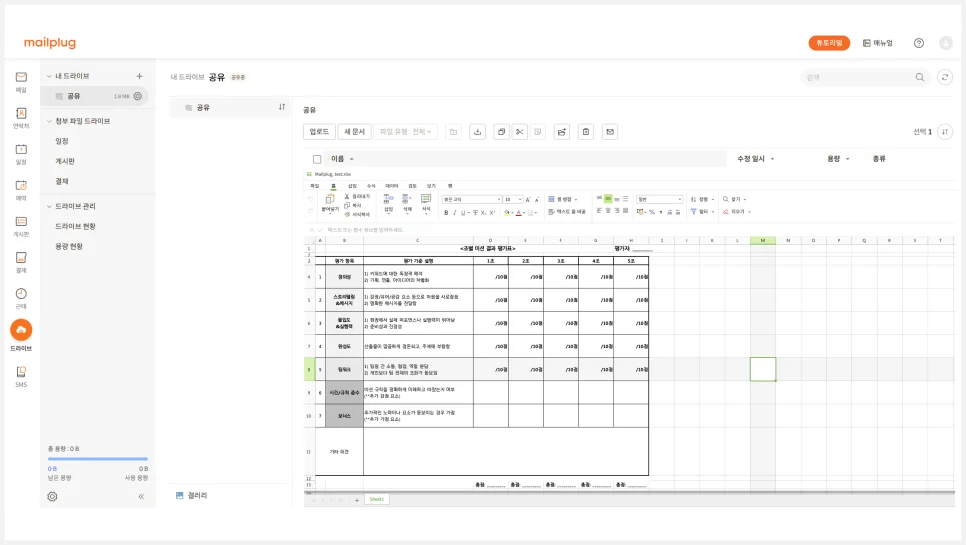This screenshot has height=545, width=966.
Task: Click the trash delete icon
Action: tap(586, 132)
